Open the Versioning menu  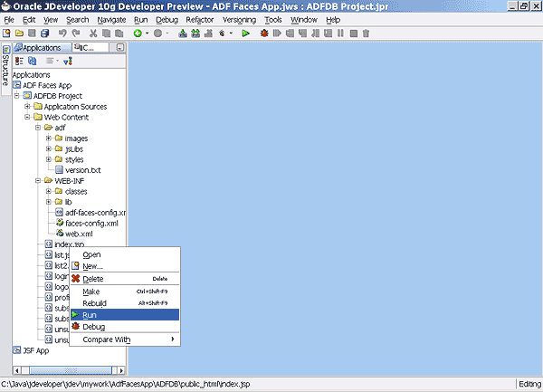tap(239, 20)
